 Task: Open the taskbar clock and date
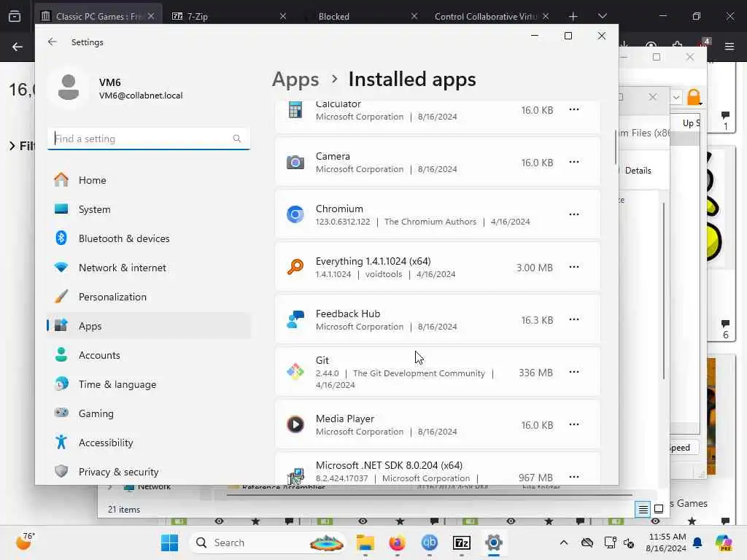[666, 542]
